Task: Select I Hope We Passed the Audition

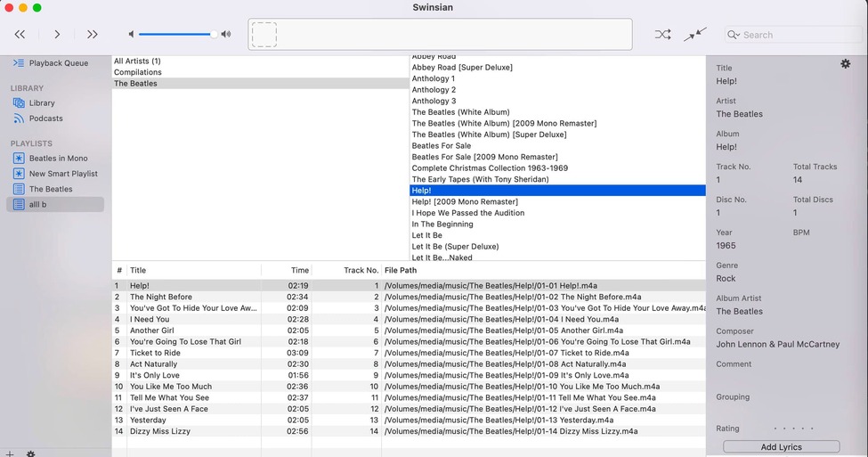Action: [557, 213]
